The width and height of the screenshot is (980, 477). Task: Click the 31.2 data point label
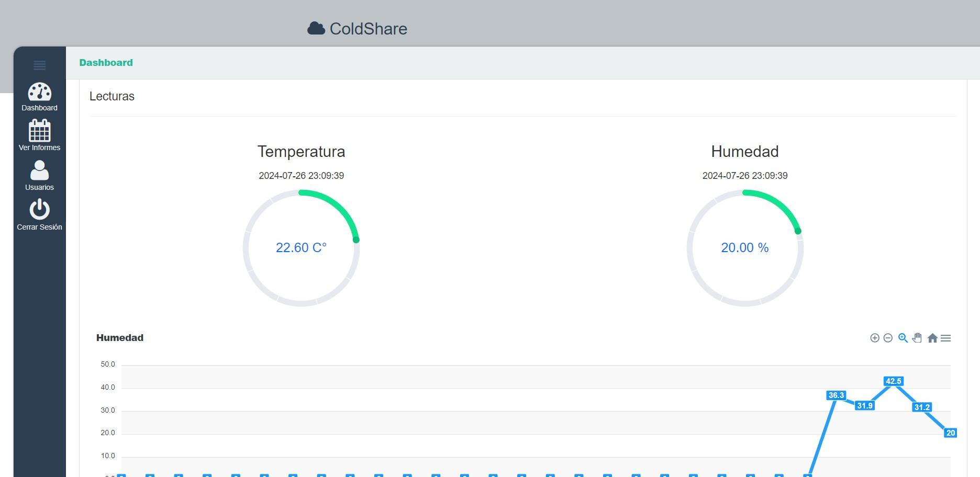coord(922,407)
